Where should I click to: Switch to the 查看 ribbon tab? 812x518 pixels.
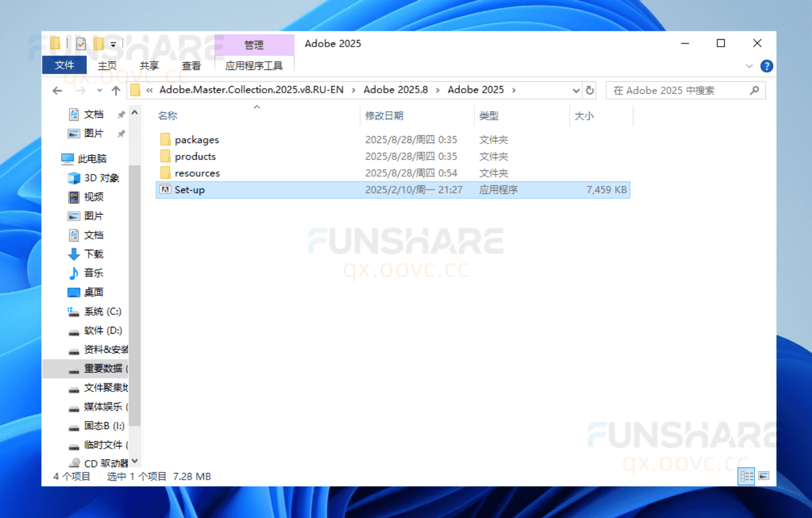click(x=191, y=66)
